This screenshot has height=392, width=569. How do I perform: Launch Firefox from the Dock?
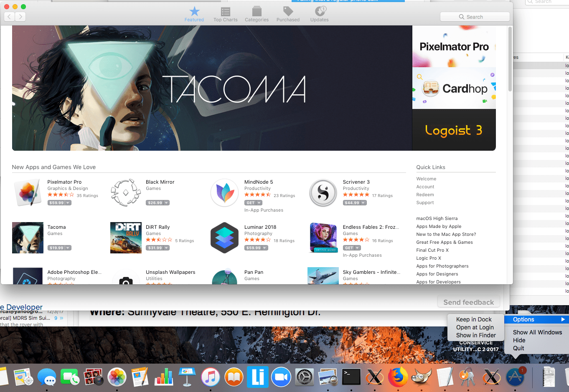coord(398,377)
